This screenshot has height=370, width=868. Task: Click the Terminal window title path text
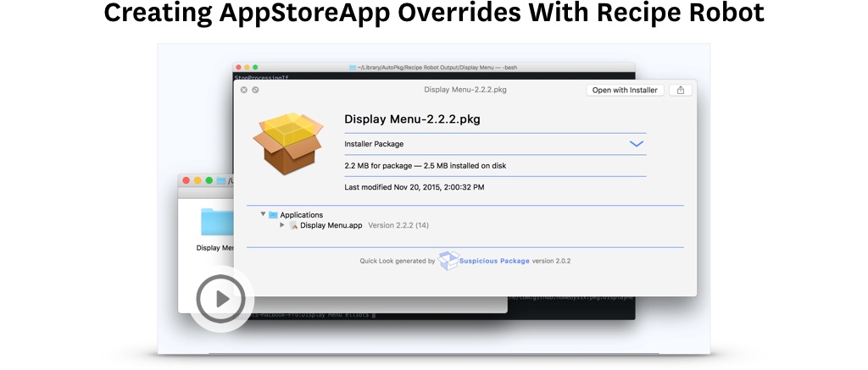pos(437,68)
